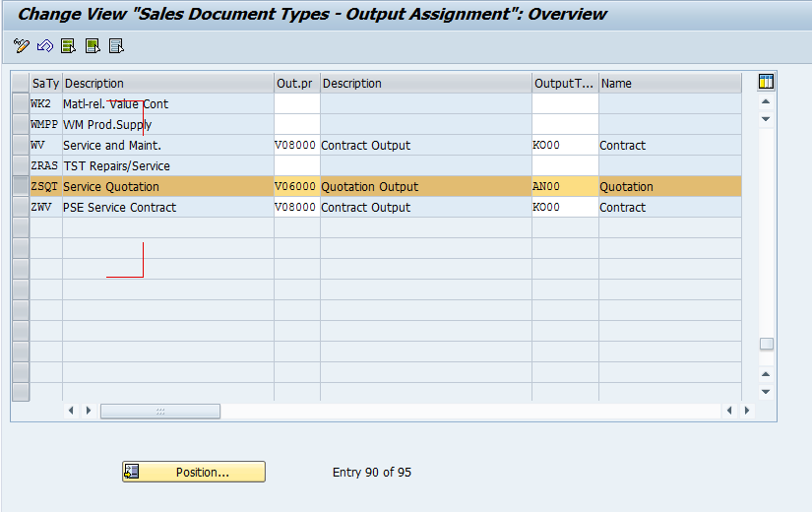
Task: Click the Display/Change pencil toolbar icon
Action: coord(22,46)
